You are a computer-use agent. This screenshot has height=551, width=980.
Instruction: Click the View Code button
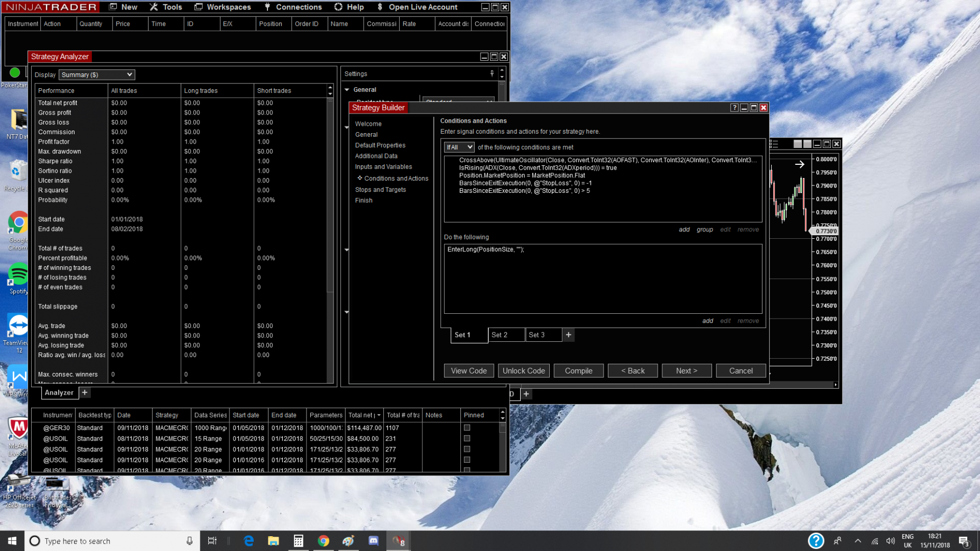469,371
